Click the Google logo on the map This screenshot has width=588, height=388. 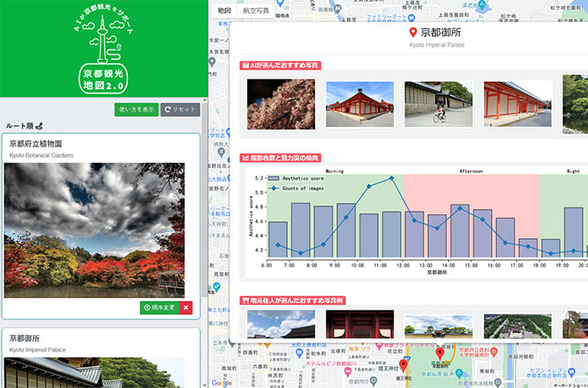tap(222, 382)
